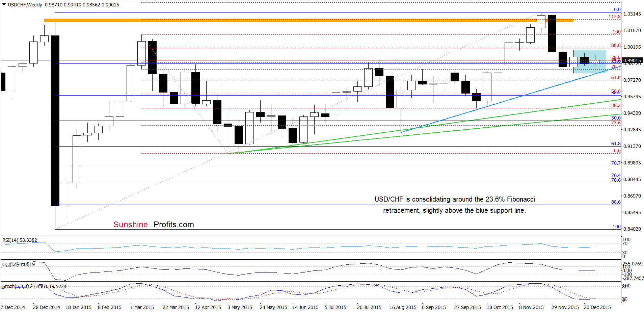Image resolution: width=644 pixels, height=312 pixels.
Task: Click the 26 Jul 2015 date label
Action: tap(369, 307)
